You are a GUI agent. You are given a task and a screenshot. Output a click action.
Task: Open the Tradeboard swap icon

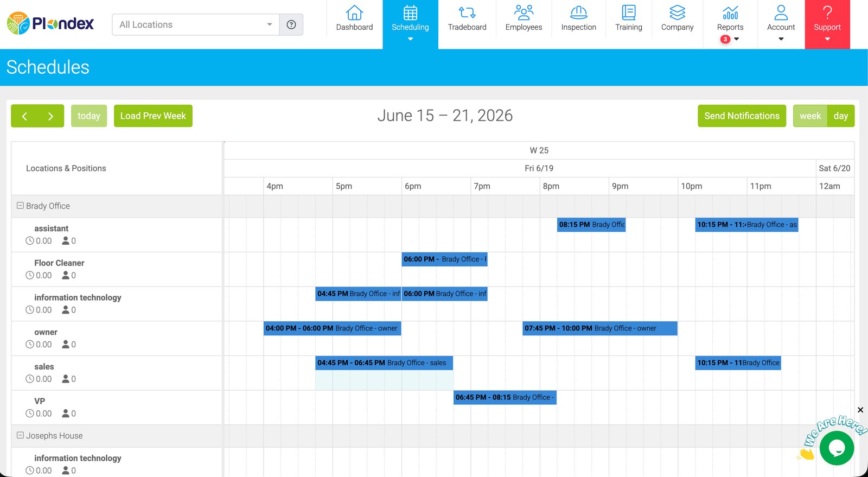coord(467,12)
